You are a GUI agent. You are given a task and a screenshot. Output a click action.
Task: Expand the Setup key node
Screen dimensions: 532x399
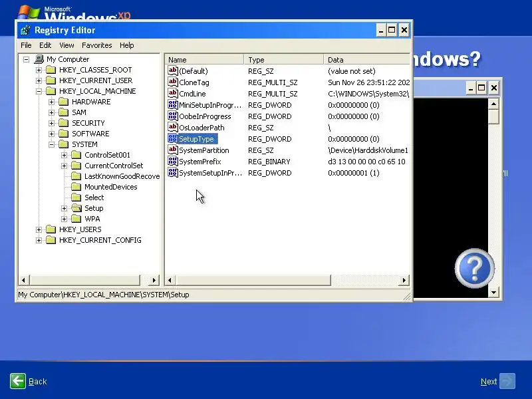64,208
